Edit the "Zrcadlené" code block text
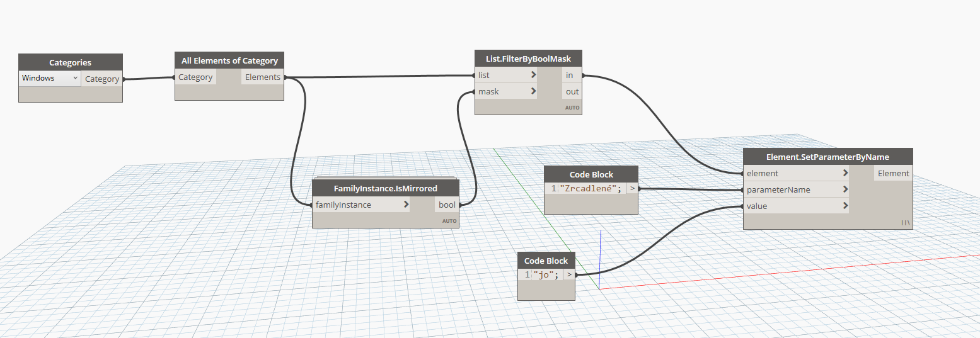This screenshot has height=338, width=980. (590, 188)
